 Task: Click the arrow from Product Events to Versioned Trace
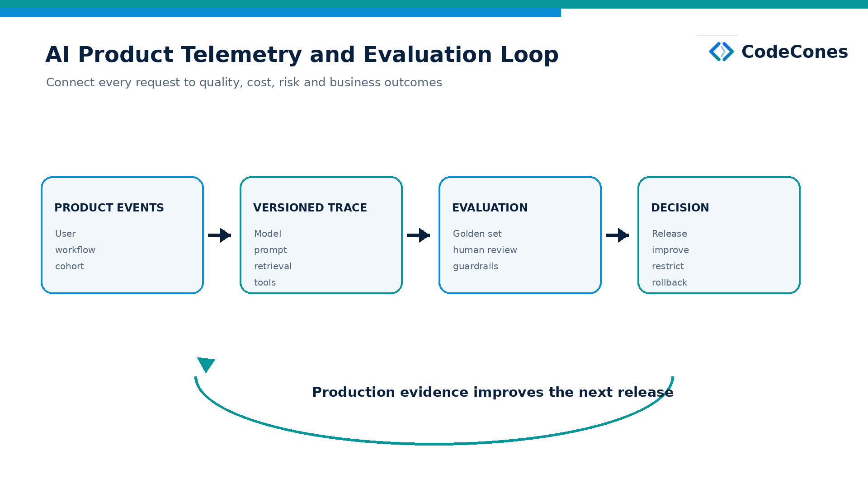pos(220,235)
